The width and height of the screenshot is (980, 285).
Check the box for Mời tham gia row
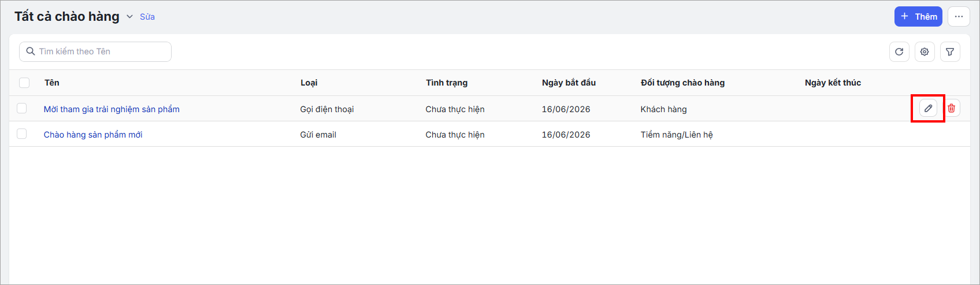click(22, 108)
